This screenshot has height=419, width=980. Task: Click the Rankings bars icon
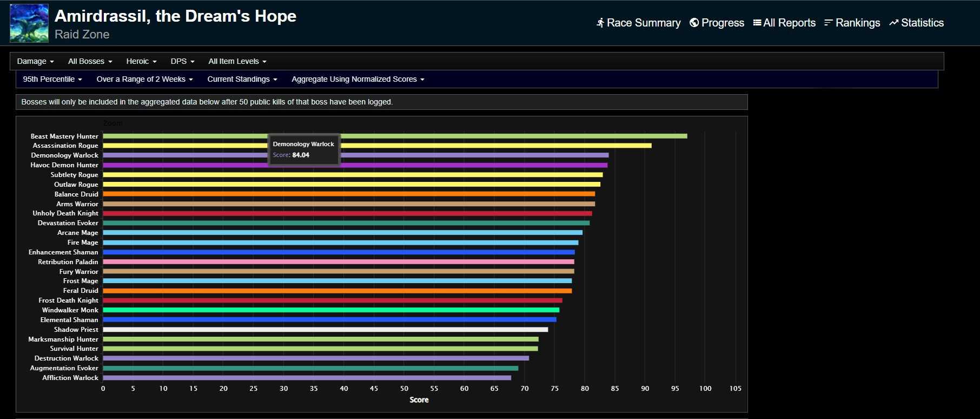tap(828, 23)
